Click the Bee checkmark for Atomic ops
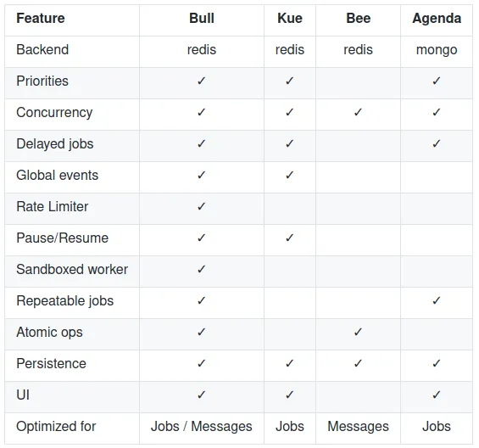 point(358,332)
